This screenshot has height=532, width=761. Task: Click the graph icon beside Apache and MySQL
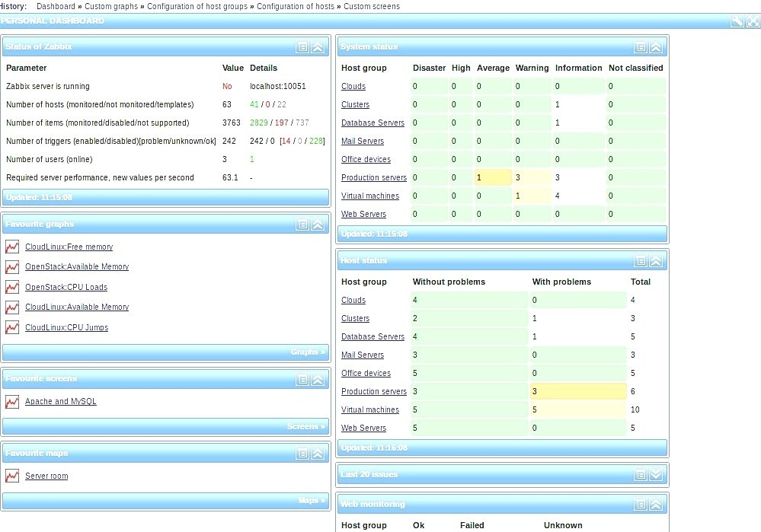pyautogui.click(x=11, y=401)
